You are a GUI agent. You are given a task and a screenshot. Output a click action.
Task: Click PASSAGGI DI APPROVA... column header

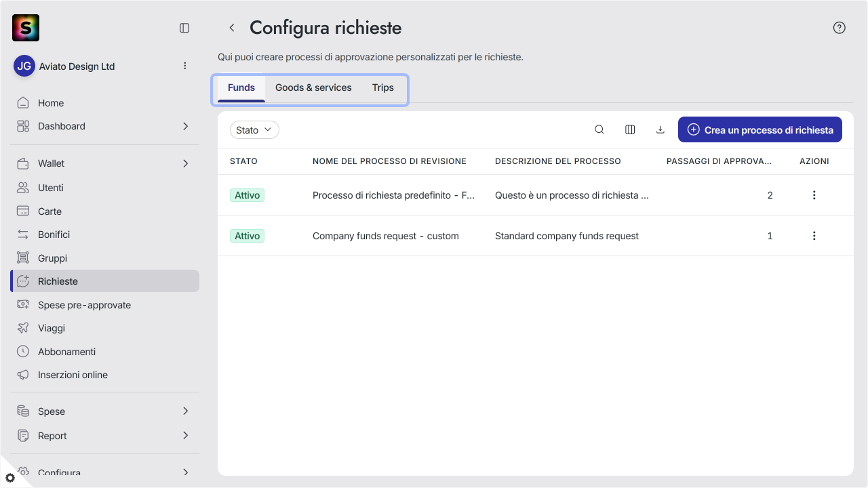719,161
